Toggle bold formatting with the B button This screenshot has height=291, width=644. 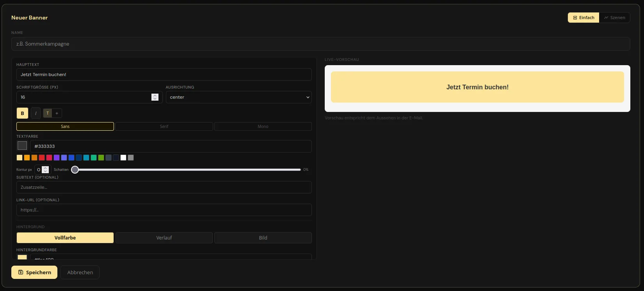(x=22, y=113)
